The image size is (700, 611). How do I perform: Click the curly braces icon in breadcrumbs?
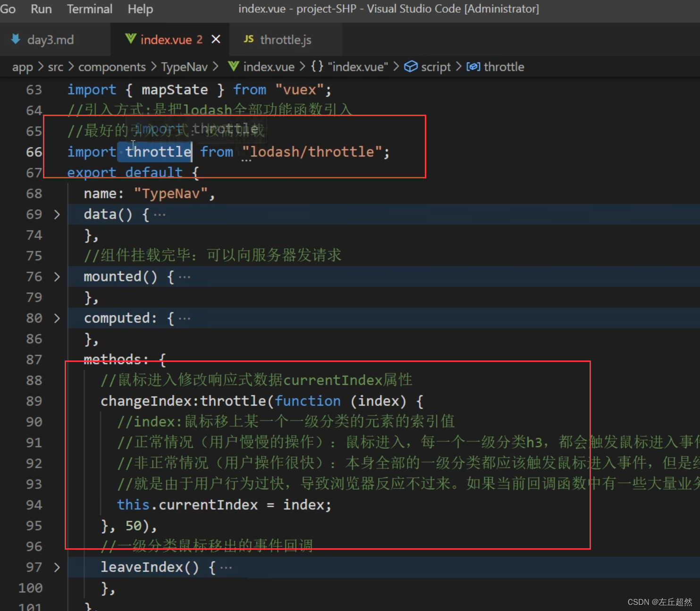point(317,66)
